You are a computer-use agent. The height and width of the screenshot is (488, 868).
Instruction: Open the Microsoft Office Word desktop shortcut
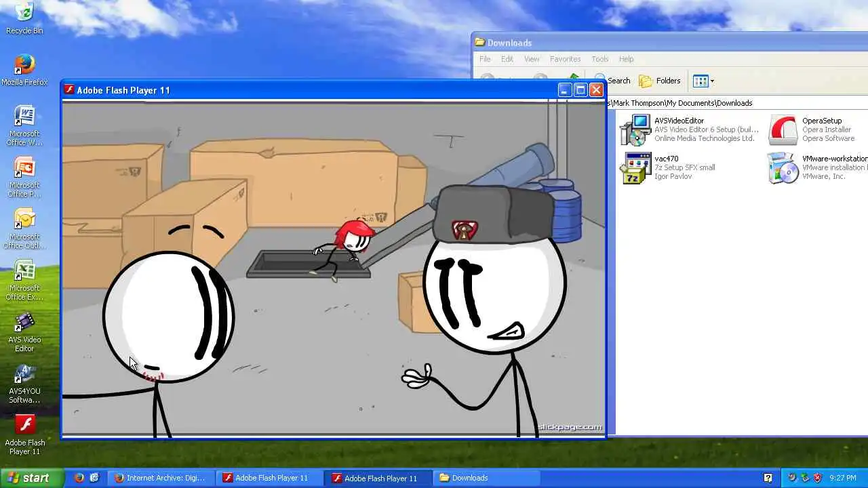tap(24, 125)
